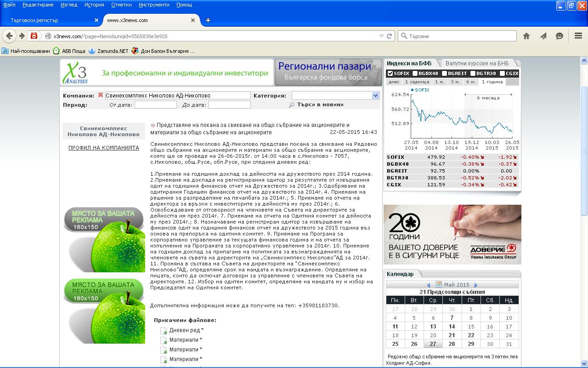This screenshot has width=588, height=368.
Task: Click the previous month arrow in the calendar
Action: pyautogui.click(x=429, y=285)
